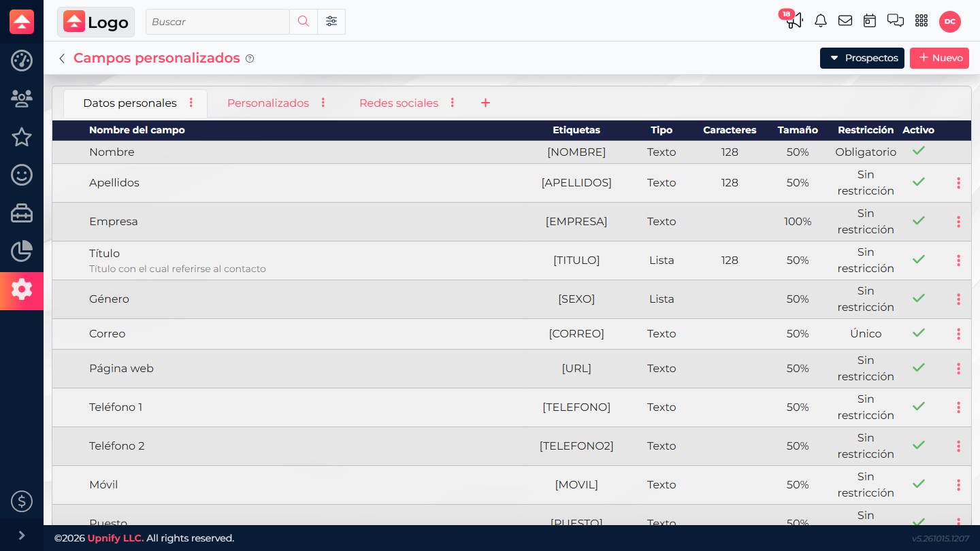Viewport: 980px width, 551px height.
Task: Open the options menu for Apellidos row
Action: (958, 183)
